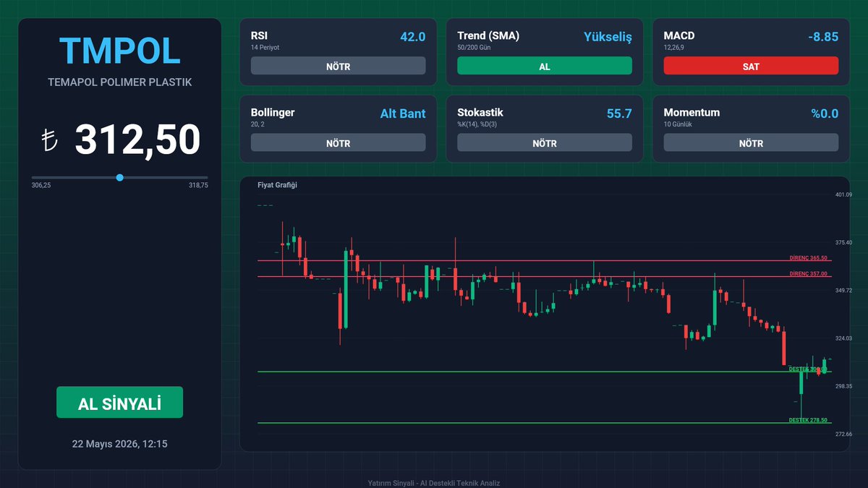Click the MACD indicator title
Viewport: 868px width, 488px height.
679,35
